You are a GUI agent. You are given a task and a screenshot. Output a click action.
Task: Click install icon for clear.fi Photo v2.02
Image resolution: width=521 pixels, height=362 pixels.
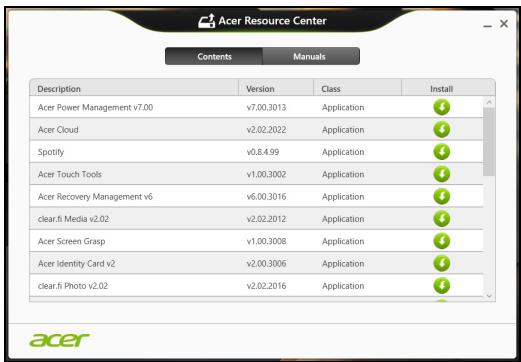click(x=442, y=286)
